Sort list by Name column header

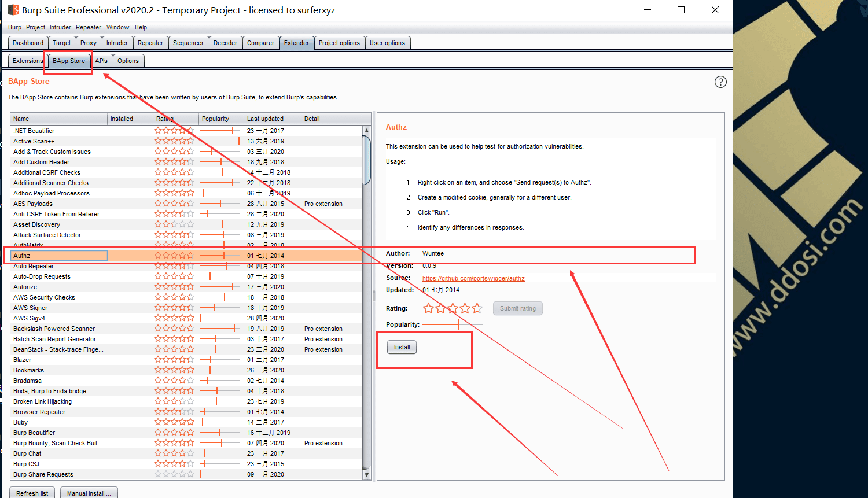[59, 119]
